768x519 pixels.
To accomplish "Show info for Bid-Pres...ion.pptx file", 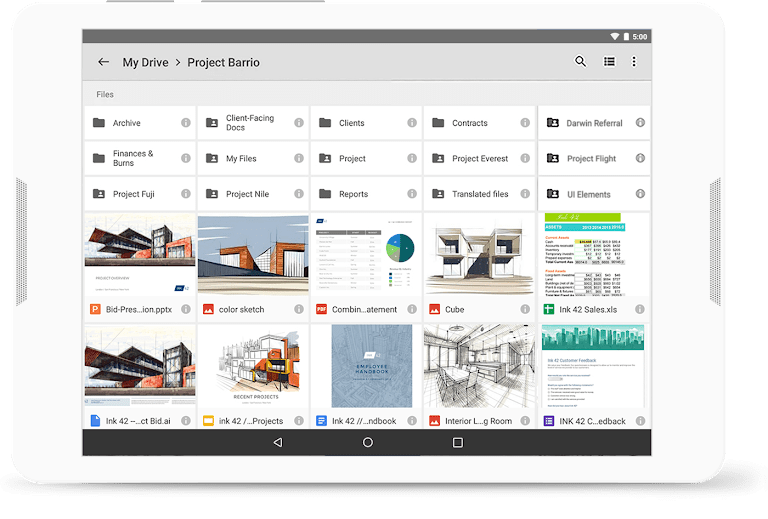I will point(186,309).
